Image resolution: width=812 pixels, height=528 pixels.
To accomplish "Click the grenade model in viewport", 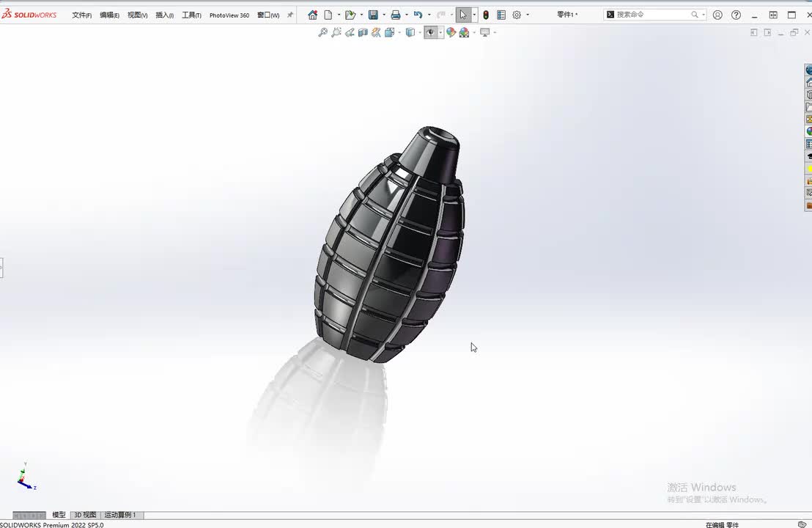I will pyautogui.click(x=390, y=243).
